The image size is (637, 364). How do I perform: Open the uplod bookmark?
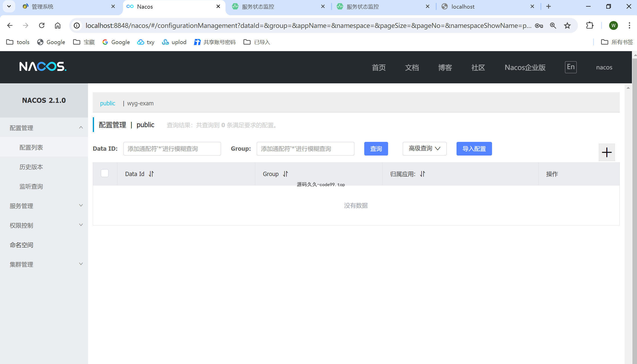click(x=174, y=42)
